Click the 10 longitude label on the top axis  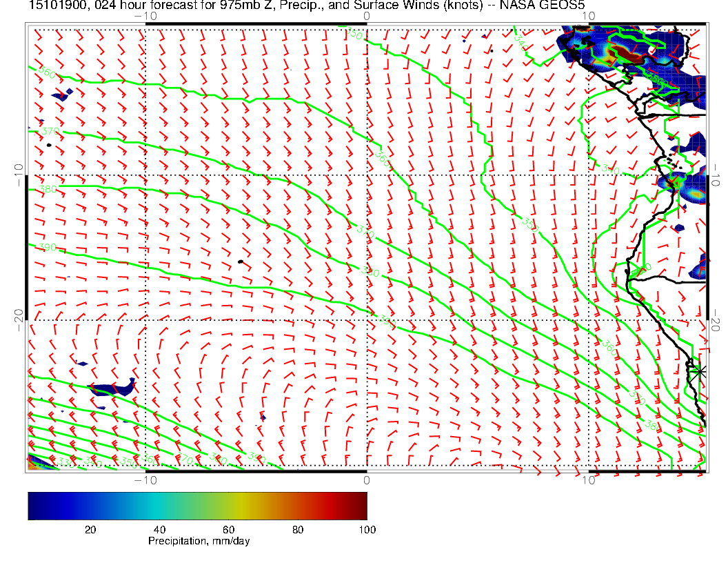tap(587, 15)
